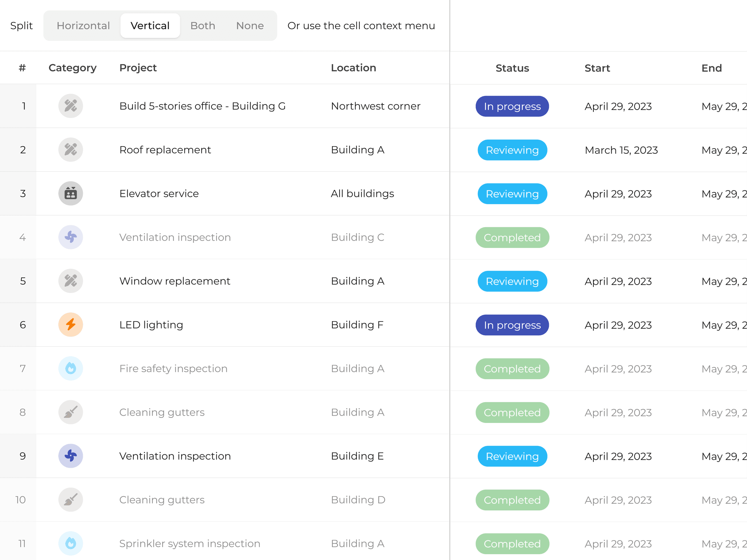The image size is (747, 560).
Task: Click the Sprinkler system inspection flame icon
Action: [70, 544]
